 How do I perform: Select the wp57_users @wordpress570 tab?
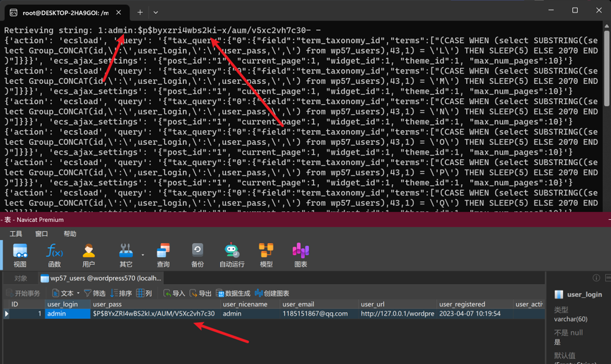click(x=101, y=278)
